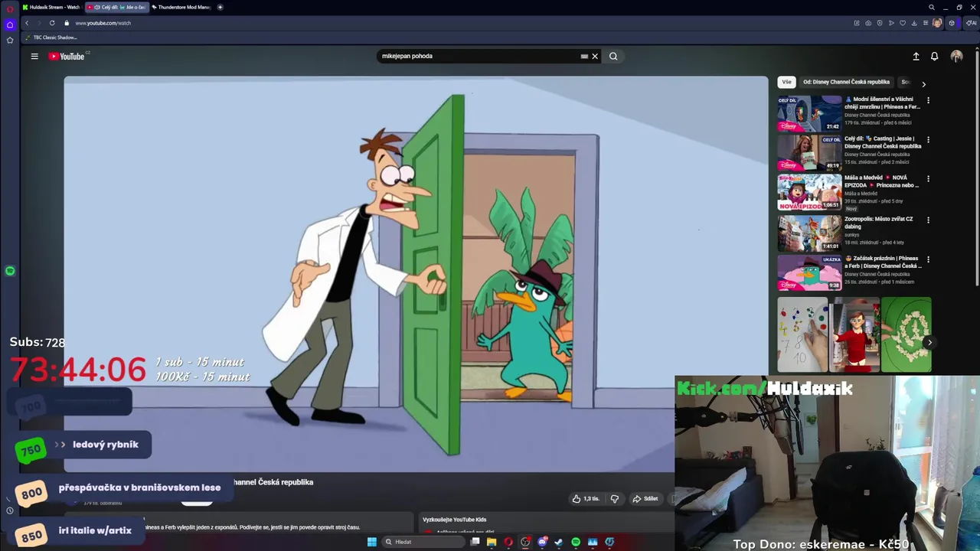Like the video with thumbs up
Image resolution: width=980 pixels, height=551 pixels.
pyautogui.click(x=586, y=499)
